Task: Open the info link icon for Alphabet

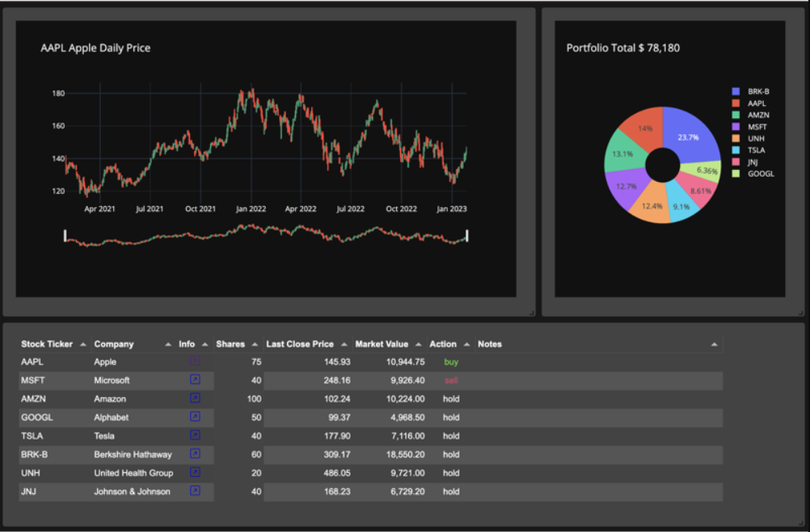Action: tap(195, 417)
